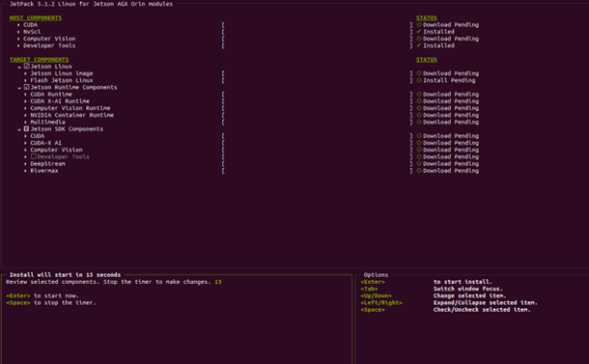Uncheck the Jetson Linux checkbox
The width and height of the screenshot is (589, 364).
(26, 66)
